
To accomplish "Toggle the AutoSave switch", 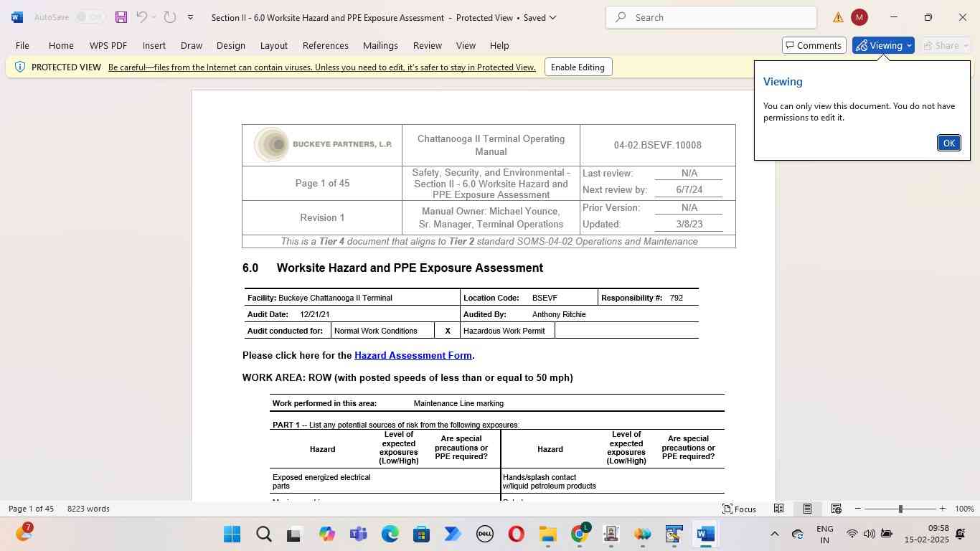I will point(90,17).
